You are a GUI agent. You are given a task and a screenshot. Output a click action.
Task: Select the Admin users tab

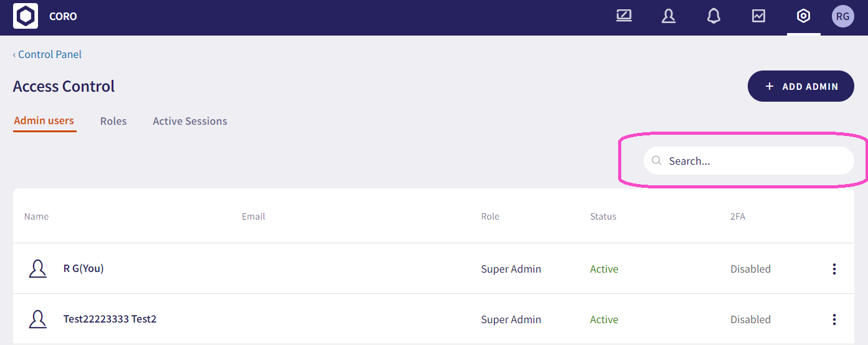click(44, 121)
